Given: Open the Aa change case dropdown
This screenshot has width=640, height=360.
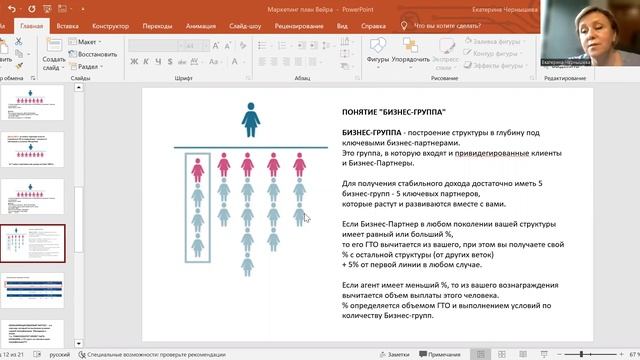Looking at the screenshot, I should pos(215,62).
